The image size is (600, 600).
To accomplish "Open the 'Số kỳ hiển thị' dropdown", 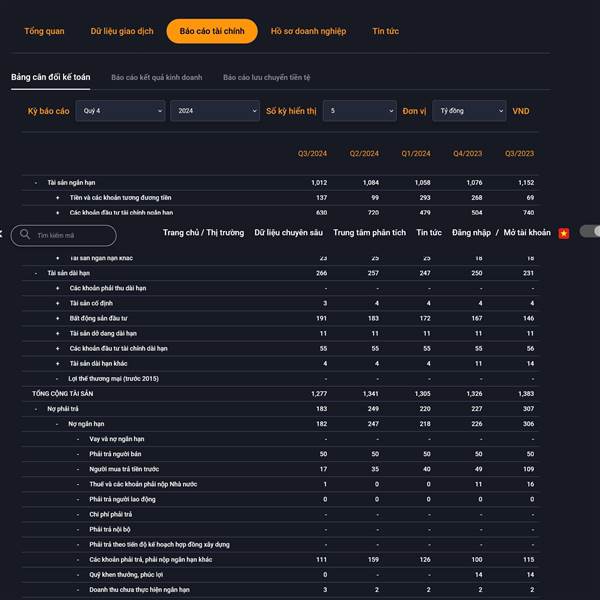I will (359, 111).
